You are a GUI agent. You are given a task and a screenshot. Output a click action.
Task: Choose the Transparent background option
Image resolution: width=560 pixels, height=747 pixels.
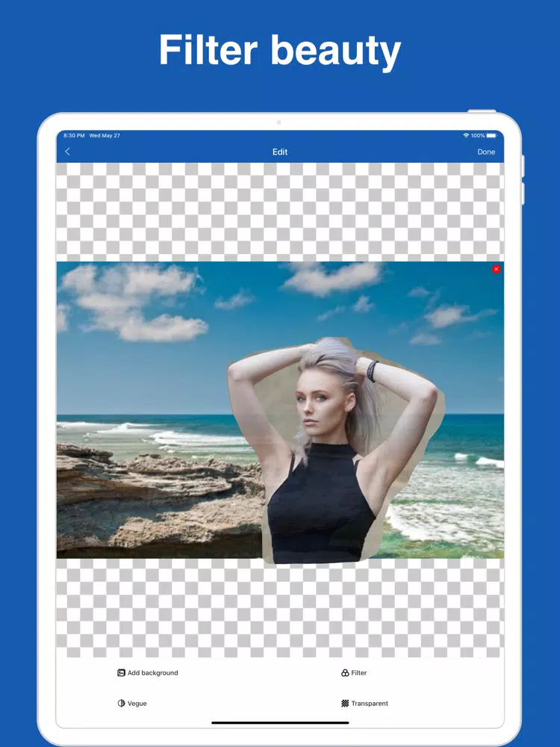pos(365,703)
